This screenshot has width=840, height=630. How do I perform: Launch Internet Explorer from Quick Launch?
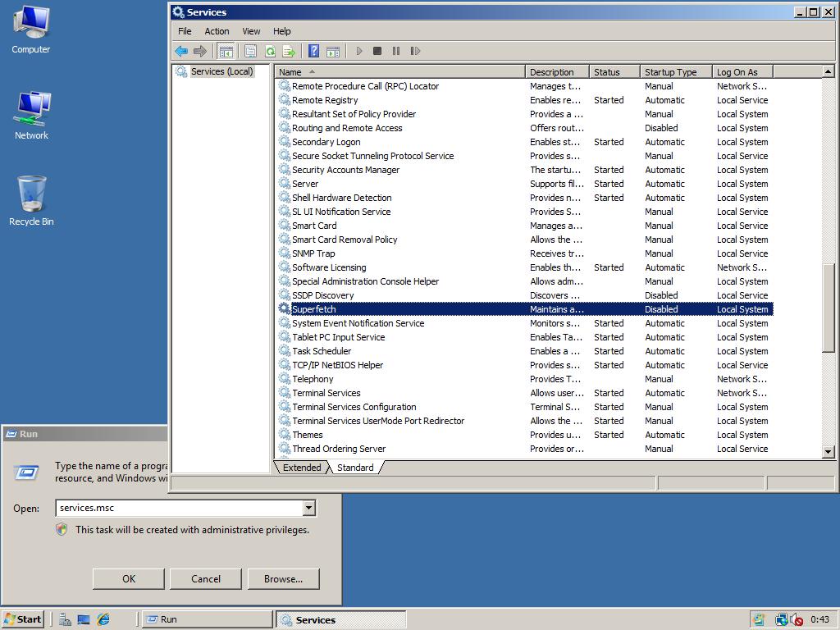click(x=103, y=619)
